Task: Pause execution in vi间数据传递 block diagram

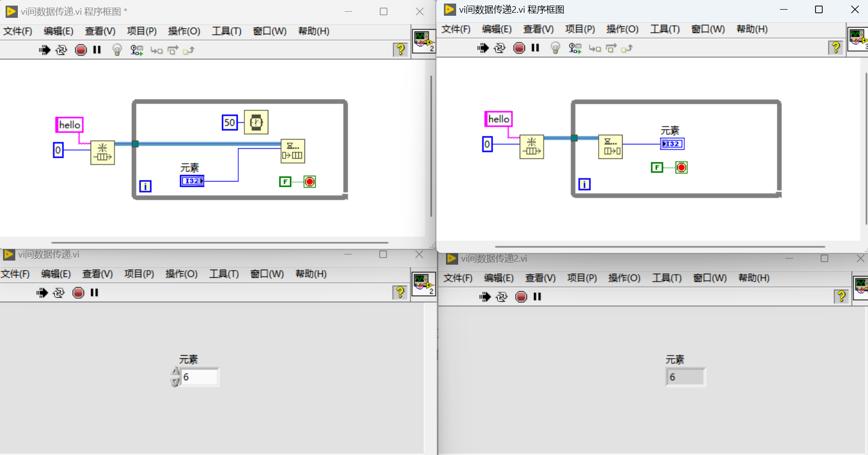Action: [x=97, y=50]
